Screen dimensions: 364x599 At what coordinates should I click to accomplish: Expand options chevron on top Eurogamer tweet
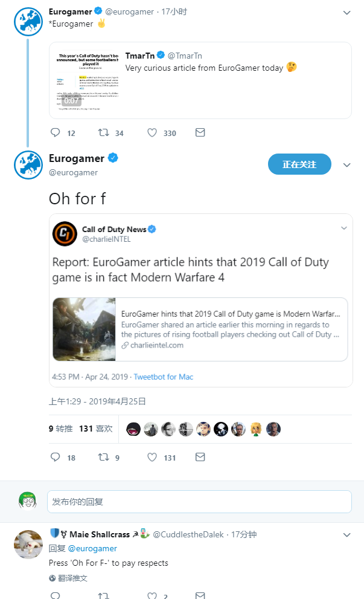347,13
